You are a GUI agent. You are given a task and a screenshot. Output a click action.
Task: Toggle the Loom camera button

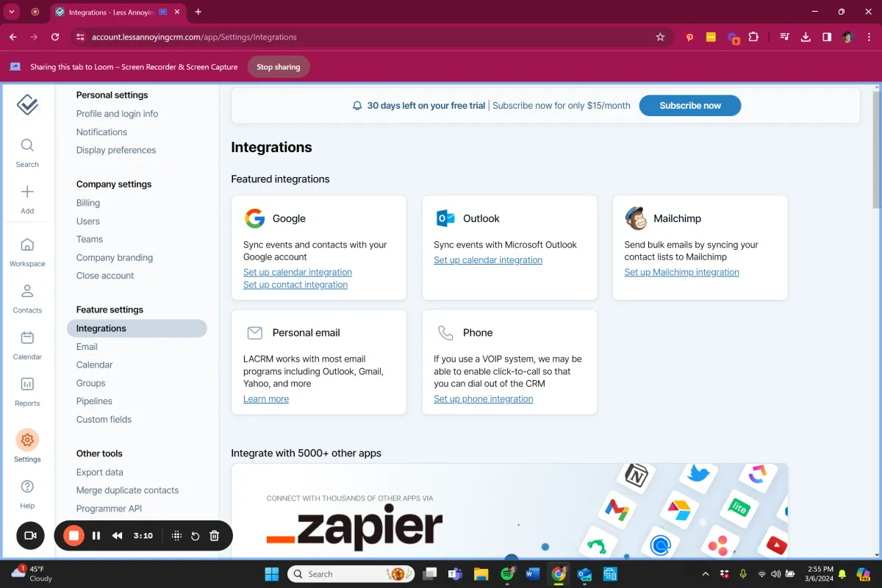[30, 536]
